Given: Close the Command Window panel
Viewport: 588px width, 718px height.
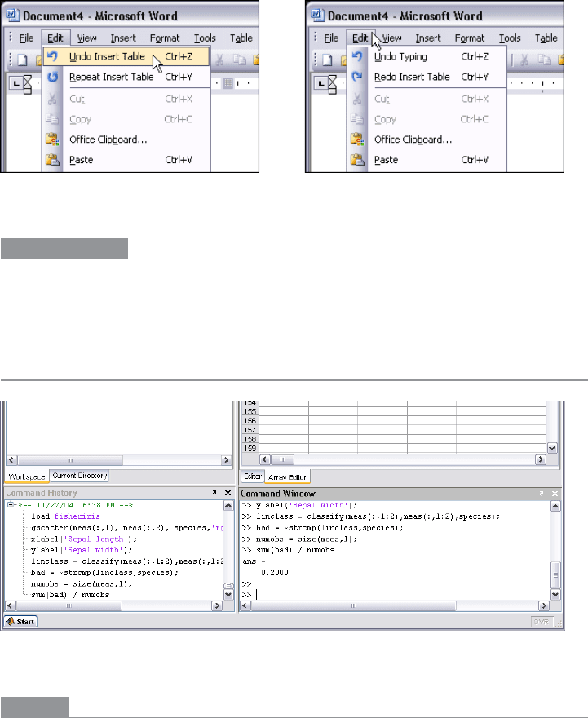Looking at the screenshot, I should point(555,493).
